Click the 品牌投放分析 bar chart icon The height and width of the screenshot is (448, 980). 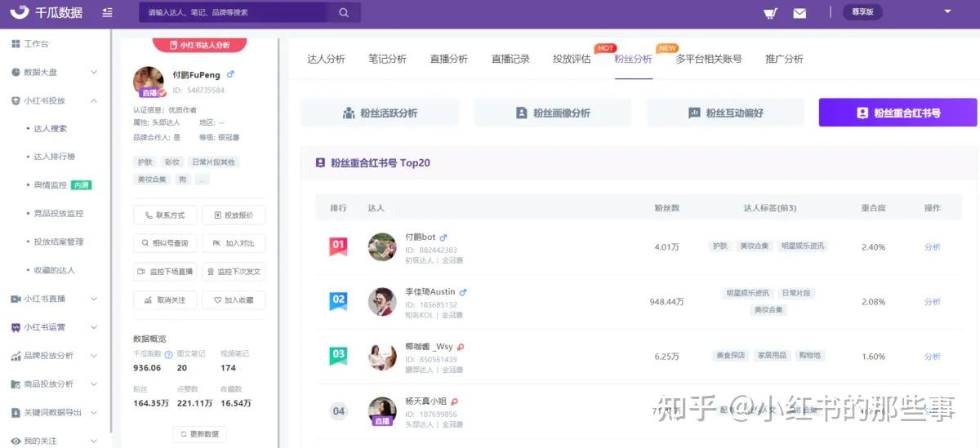pos(16,356)
